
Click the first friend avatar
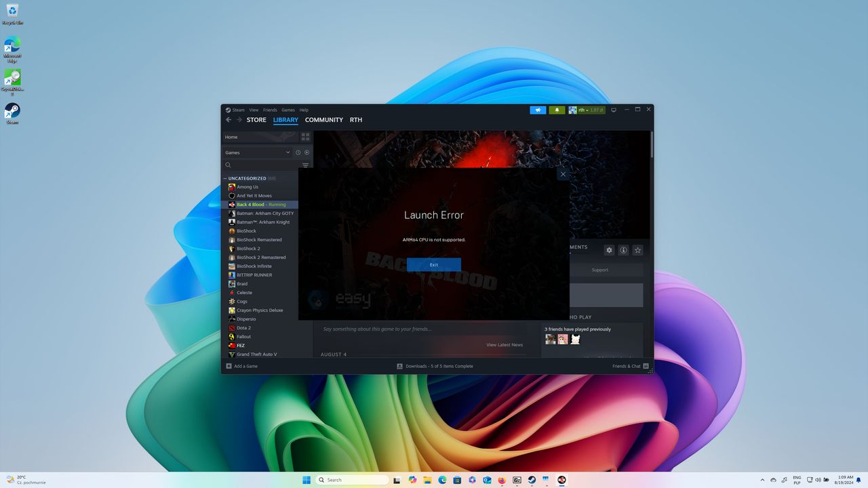(551, 339)
